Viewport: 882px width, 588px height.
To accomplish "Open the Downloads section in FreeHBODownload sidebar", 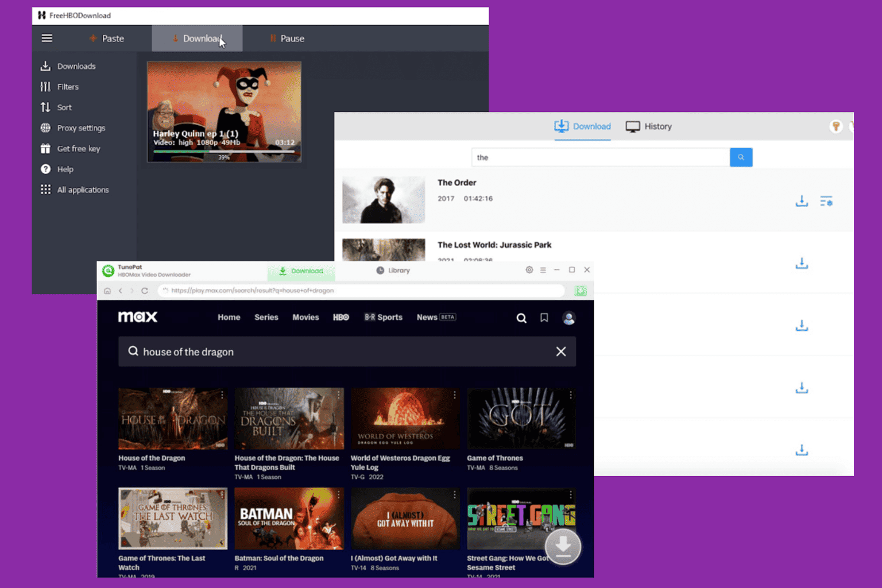I will 68,66.
